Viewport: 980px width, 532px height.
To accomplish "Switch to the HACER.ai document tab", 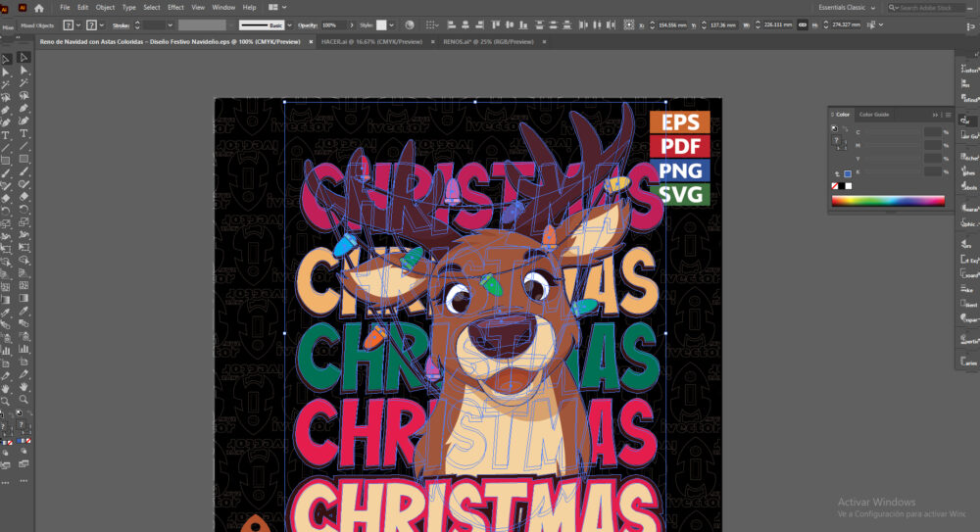I will coord(371,42).
